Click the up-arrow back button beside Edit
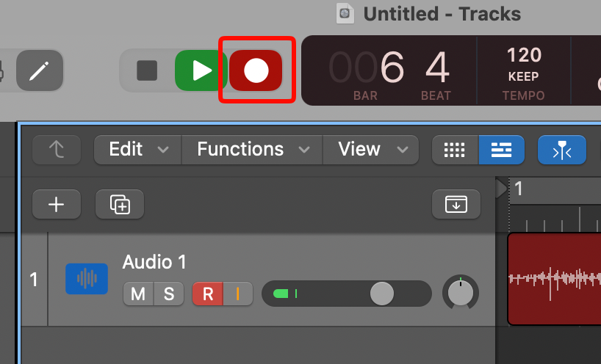This screenshot has height=364, width=601. [x=57, y=150]
